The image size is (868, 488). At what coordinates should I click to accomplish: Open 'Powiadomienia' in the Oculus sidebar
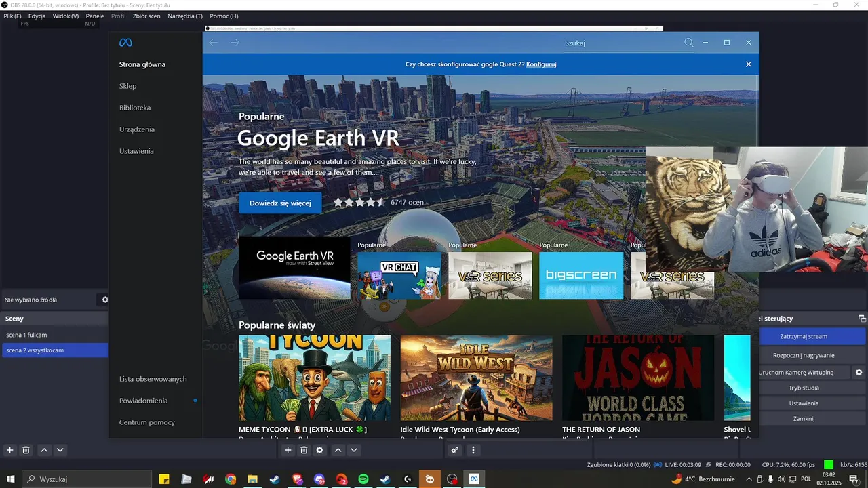point(144,401)
